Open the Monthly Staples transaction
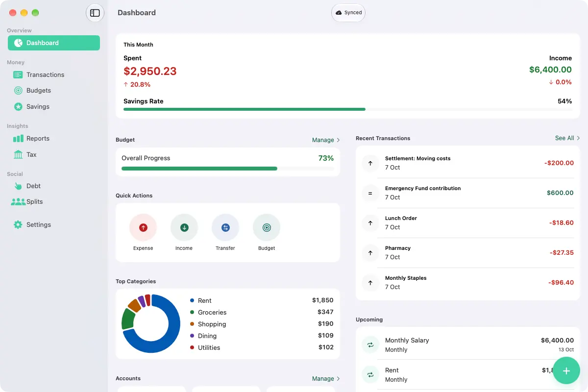The height and width of the screenshot is (392, 588). click(x=467, y=283)
